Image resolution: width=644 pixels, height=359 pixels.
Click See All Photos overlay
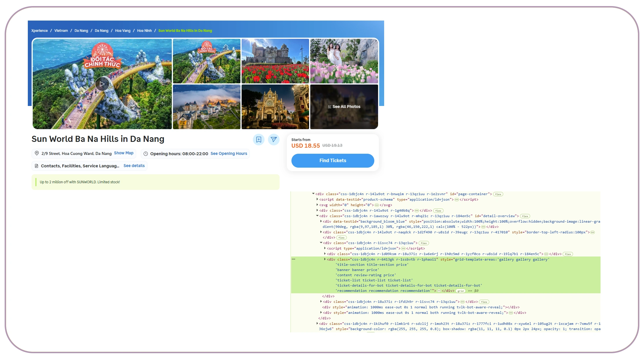coord(344,107)
